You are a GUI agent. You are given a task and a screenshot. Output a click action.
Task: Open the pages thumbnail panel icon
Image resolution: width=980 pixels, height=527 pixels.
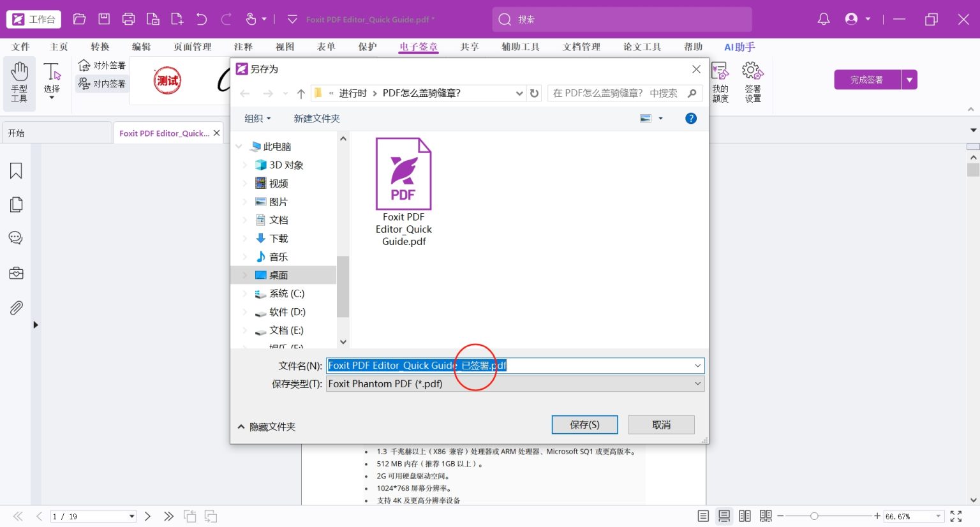[16, 204]
